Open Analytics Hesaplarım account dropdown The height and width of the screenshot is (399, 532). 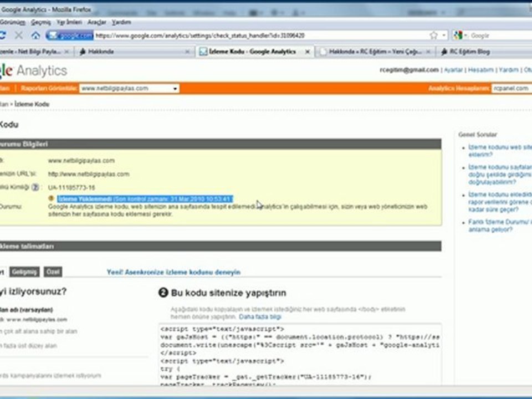tap(511, 89)
